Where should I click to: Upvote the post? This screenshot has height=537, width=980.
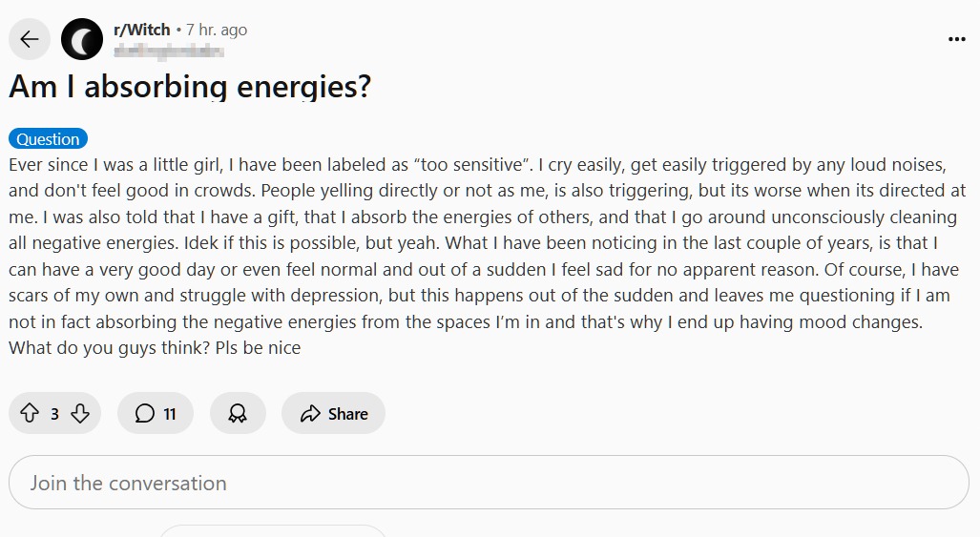click(x=30, y=413)
